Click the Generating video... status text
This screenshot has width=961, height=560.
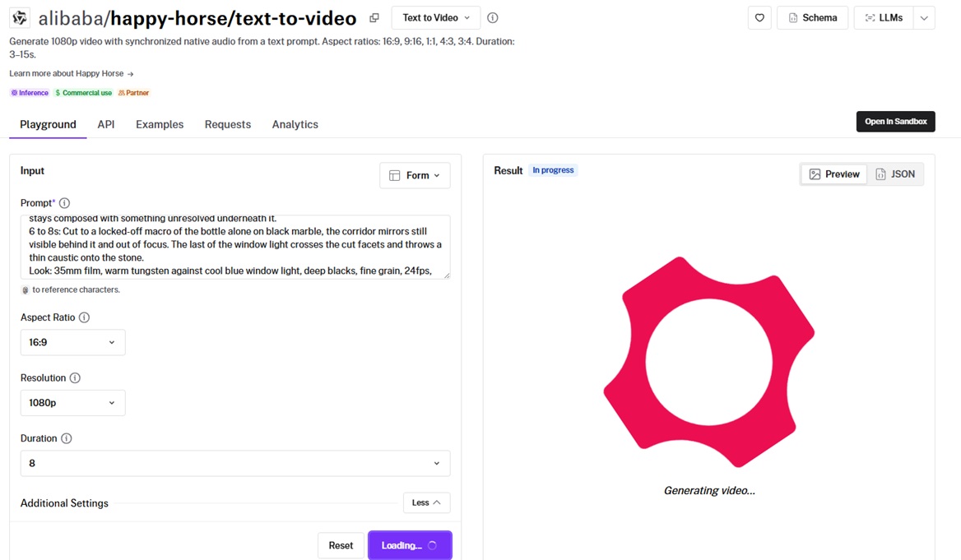click(709, 490)
